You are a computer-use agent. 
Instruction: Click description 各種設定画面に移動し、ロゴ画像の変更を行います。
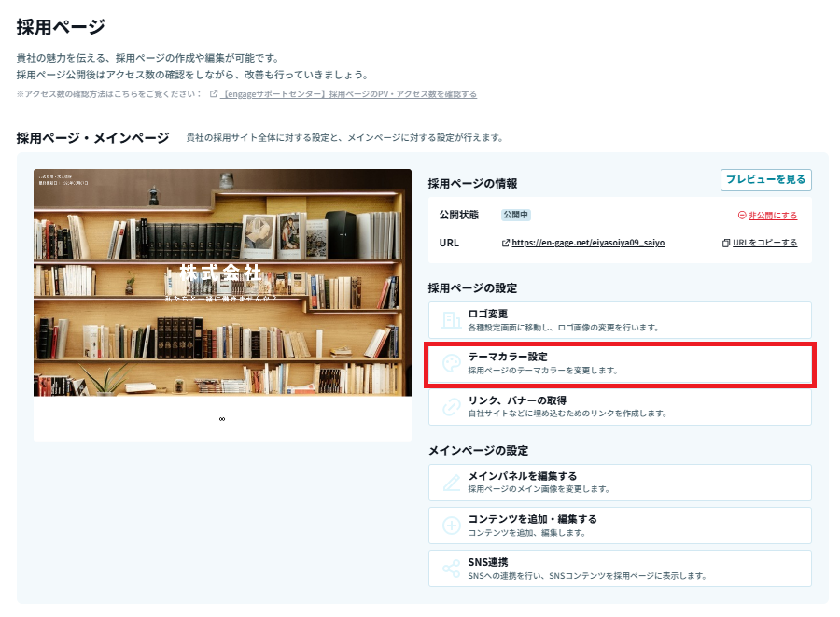[x=563, y=328]
